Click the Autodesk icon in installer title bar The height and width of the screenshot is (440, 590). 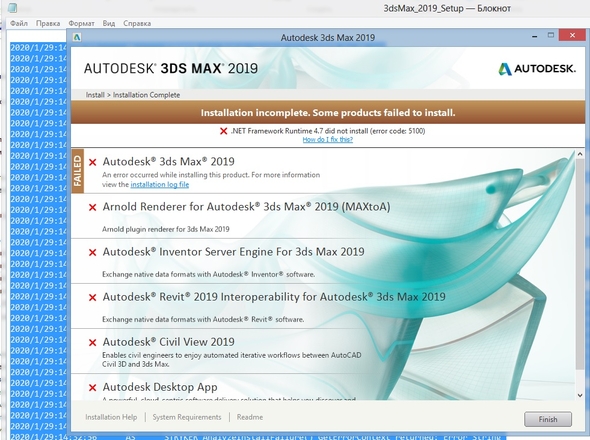[x=77, y=37]
